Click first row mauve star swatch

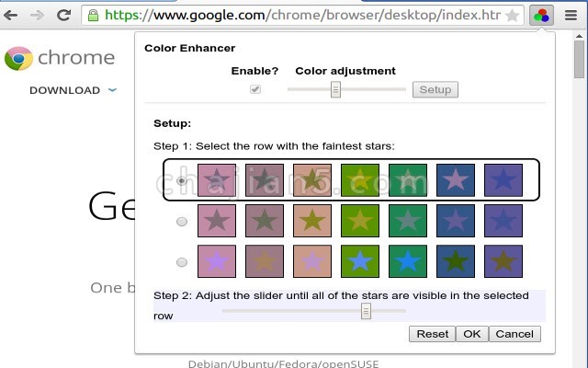pyautogui.click(x=265, y=180)
